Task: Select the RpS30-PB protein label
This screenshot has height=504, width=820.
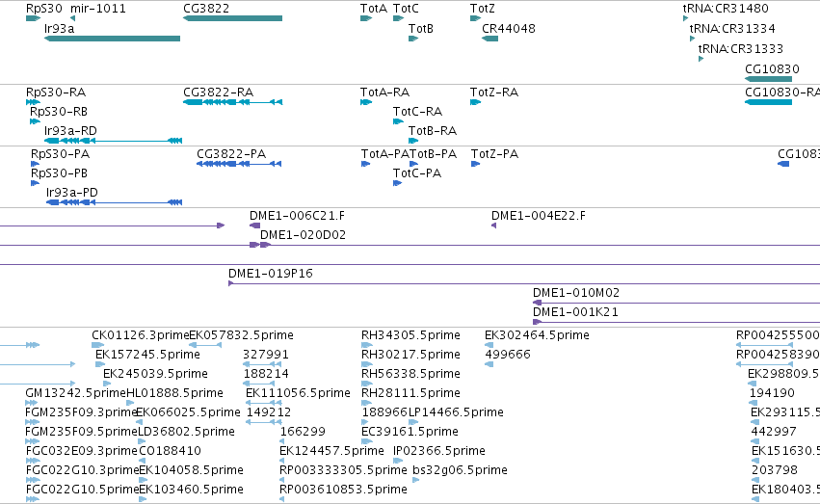Action: (59, 173)
